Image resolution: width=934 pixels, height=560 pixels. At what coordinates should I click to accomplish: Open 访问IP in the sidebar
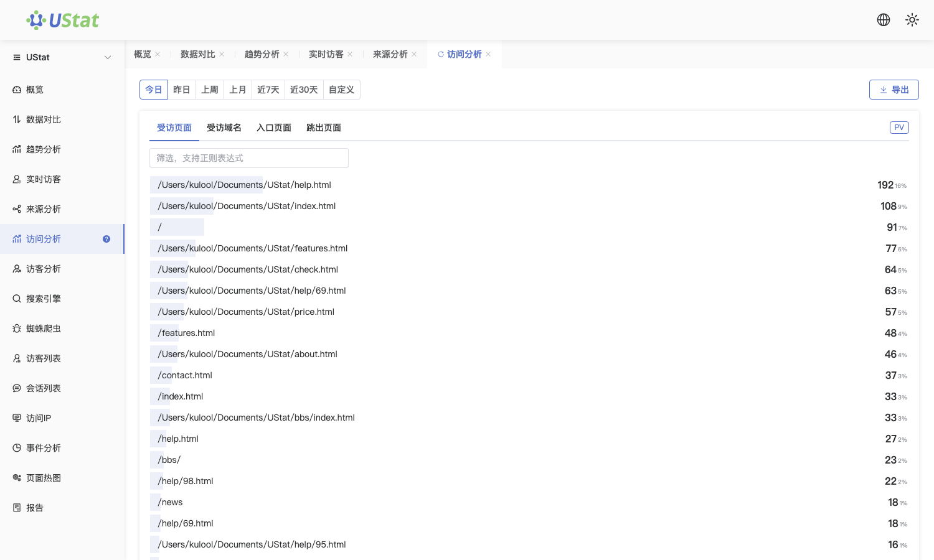[62, 418]
